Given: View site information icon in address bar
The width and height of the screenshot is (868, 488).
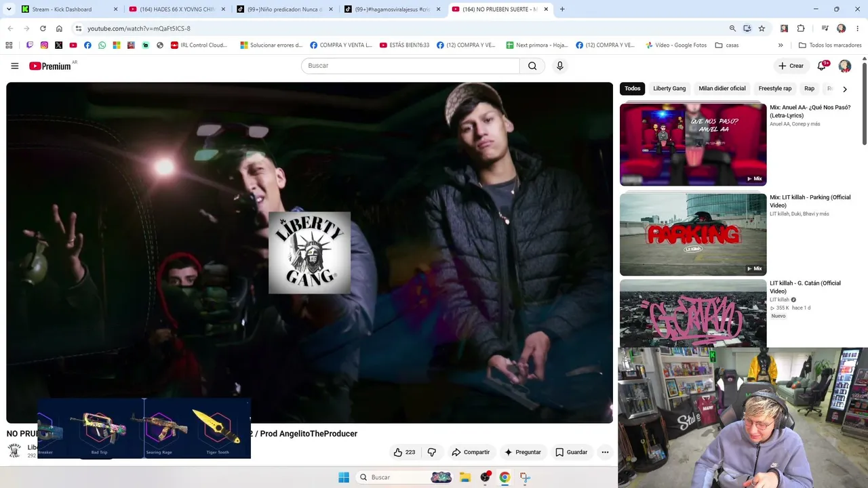Looking at the screenshot, I should click(79, 28).
